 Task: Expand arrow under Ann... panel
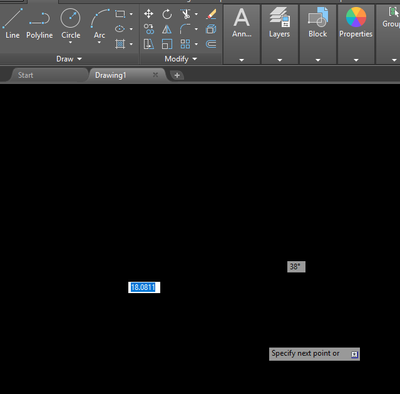pos(242,60)
